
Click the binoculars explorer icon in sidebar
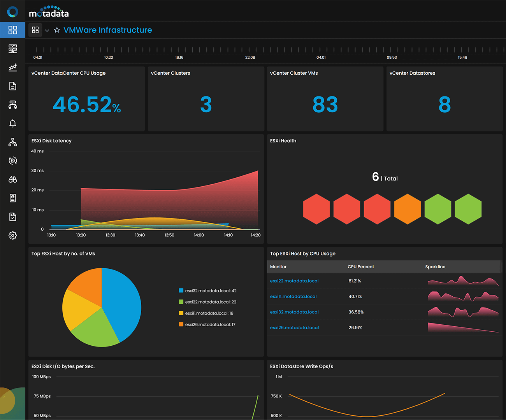[x=12, y=179]
